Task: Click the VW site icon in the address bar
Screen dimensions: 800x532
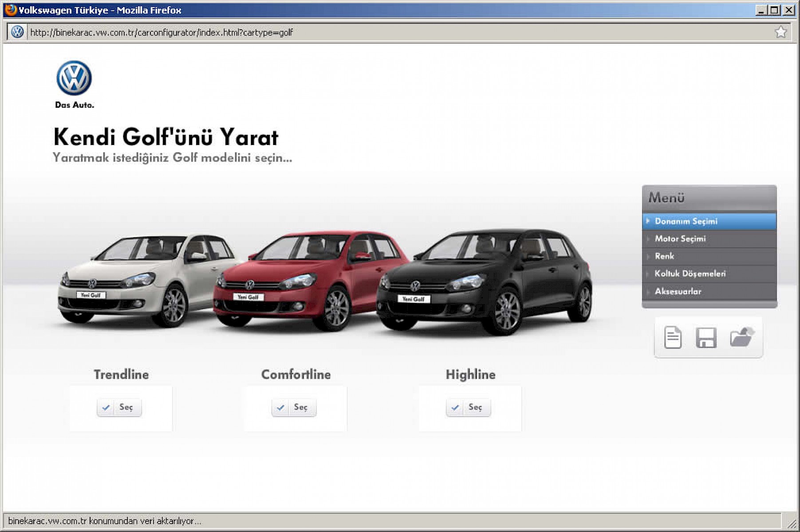Action: (17, 32)
